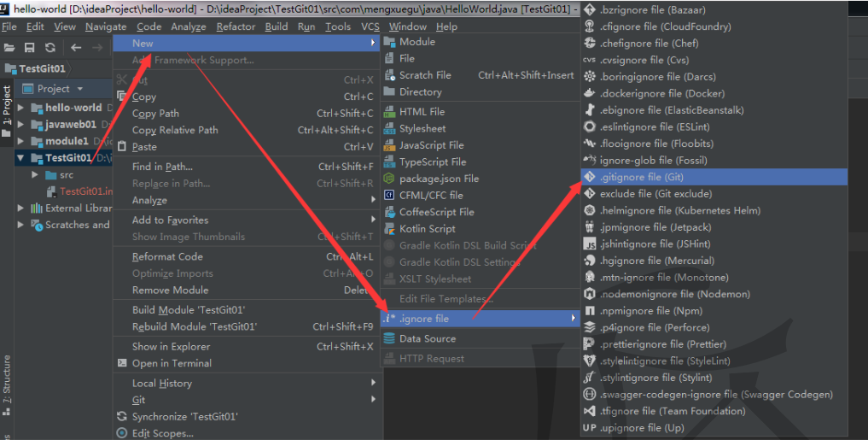Click the Save All toolbar icon
This screenshot has height=440, width=868.
click(x=30, y=48)
